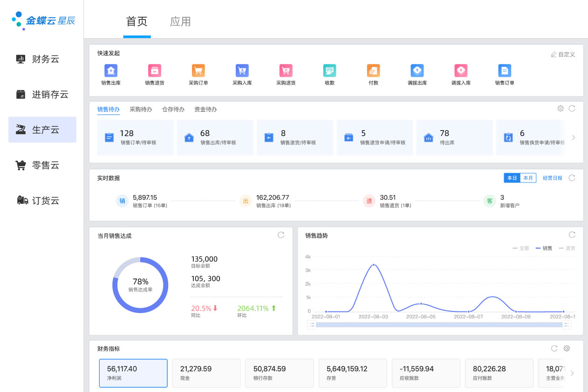Screen dimensions: 588x392
Task: Open the 128 销售订单/待审核 card
Action: (x=136, y=137)
